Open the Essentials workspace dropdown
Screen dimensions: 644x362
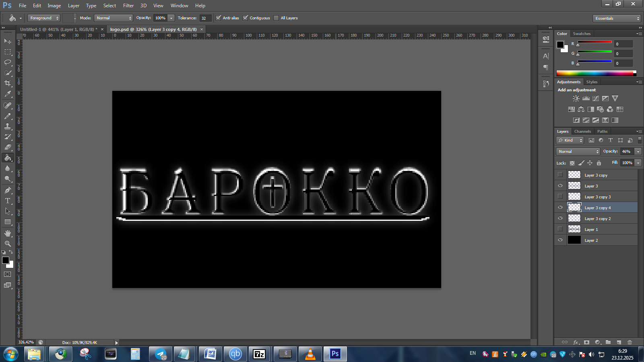[617, 19]
